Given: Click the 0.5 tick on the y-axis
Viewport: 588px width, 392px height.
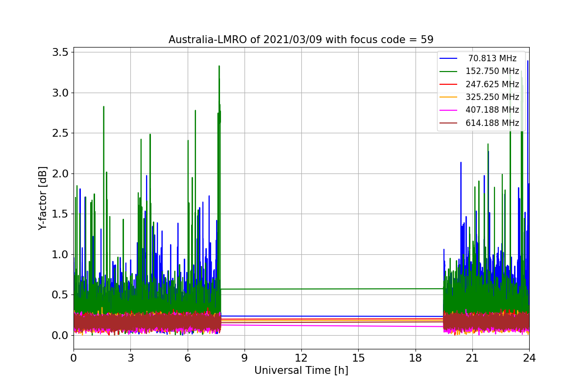Looking at the screenshot, I should click(x=60, y=295).
